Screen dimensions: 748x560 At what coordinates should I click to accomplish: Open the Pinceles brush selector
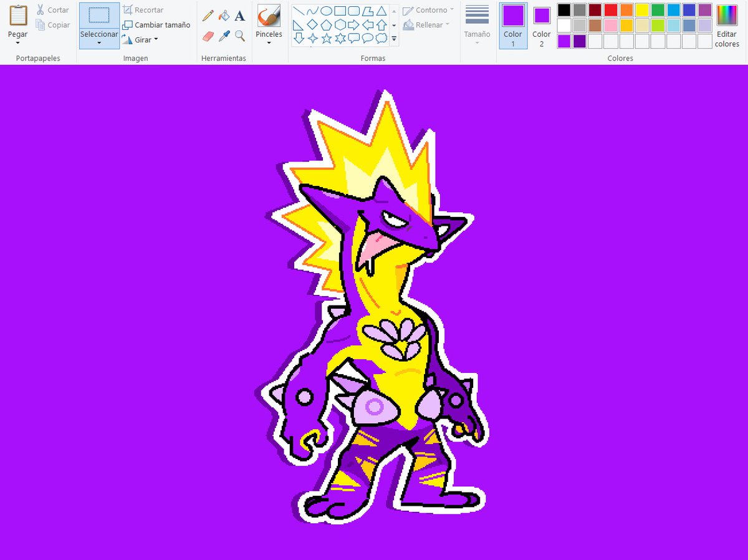click(269, 35)
